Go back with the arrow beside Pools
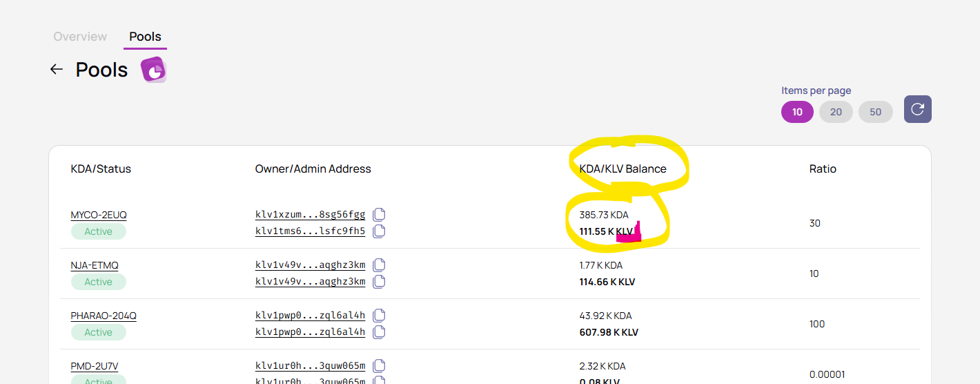This screenshot has width=980, height=384. [x=57, y=69]
